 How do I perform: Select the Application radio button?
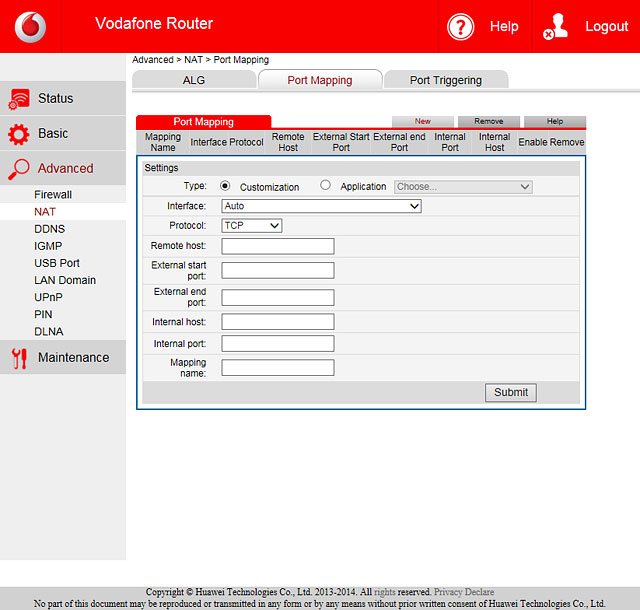[x=325, y=186]
